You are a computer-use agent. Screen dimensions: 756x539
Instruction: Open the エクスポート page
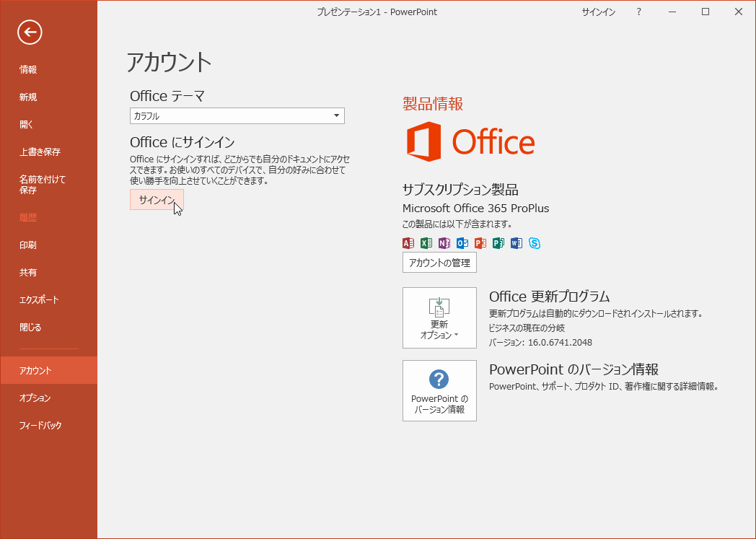pyautogui.click(x=49, y=300)
